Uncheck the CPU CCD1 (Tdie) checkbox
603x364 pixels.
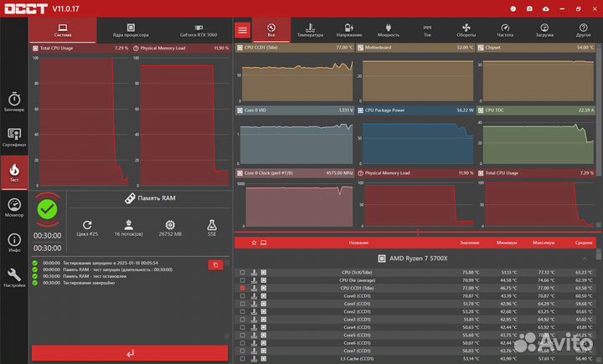(242, 288)
